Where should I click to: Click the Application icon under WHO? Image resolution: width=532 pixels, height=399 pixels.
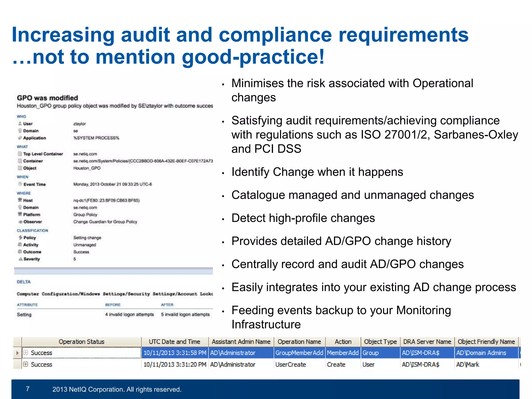coord(20,138)
